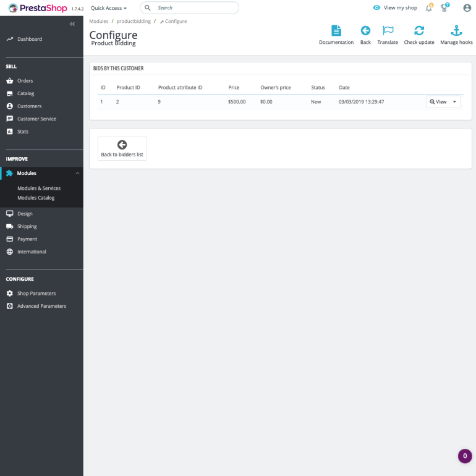Click the Status column header
Screen dimensions: 476x476
[318, 87]
